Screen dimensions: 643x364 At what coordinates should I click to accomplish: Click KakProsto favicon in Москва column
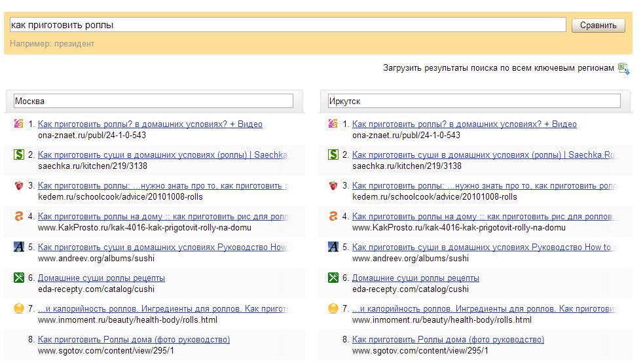click(x=19, y=216)
